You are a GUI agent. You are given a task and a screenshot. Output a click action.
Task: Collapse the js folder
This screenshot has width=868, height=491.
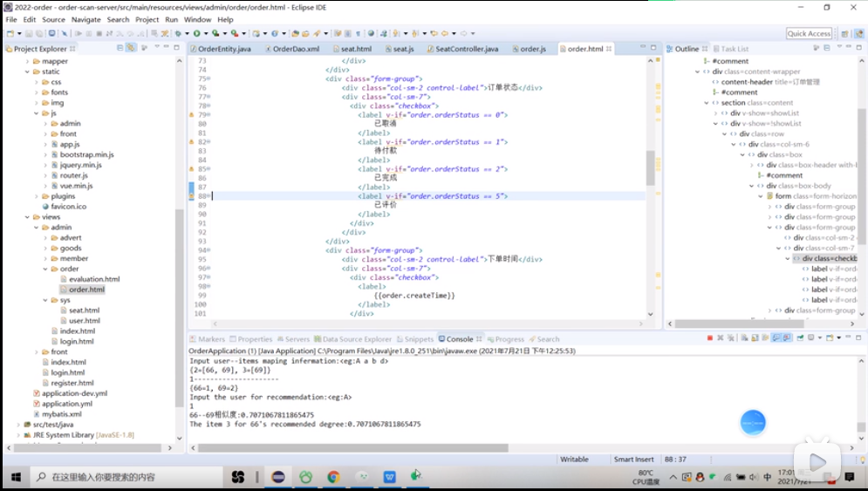tap(37, 113)
